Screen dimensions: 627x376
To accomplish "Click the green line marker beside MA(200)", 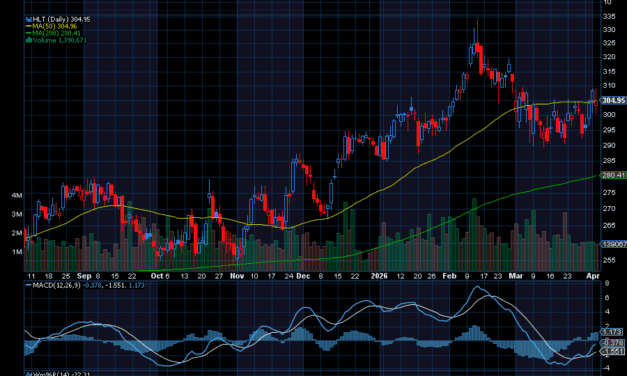I will click(28, 33).
